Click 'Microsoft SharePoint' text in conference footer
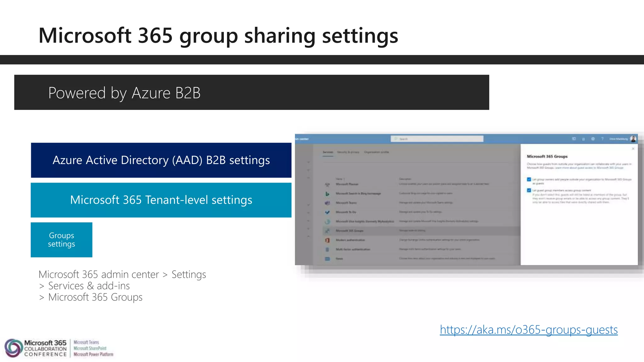Image resolution: width=644 pixels, height=362 pixels. pyautogui.click(x=90, y=348)
